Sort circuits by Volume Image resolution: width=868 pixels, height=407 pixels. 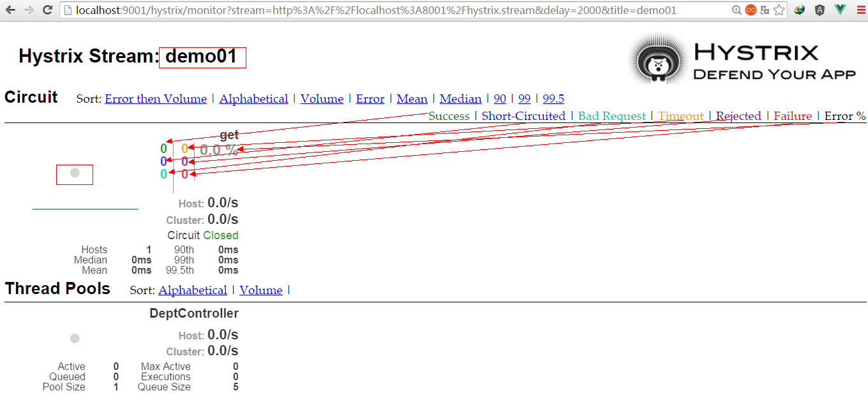(322, 99)
